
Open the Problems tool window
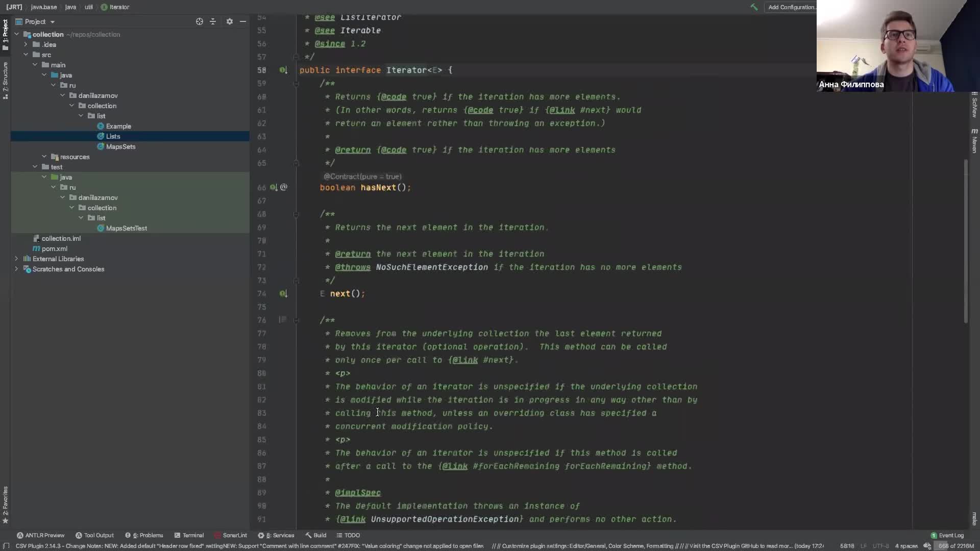coord(144,535)
